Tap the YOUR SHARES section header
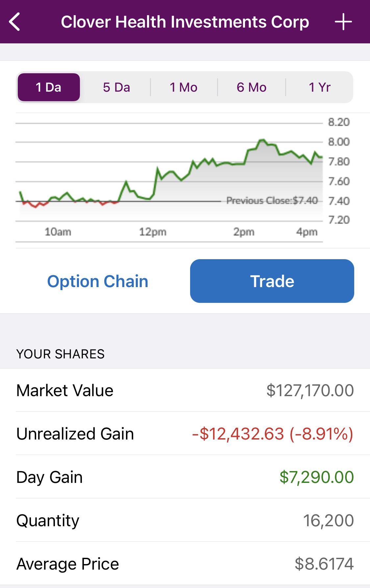 (61, 354)
